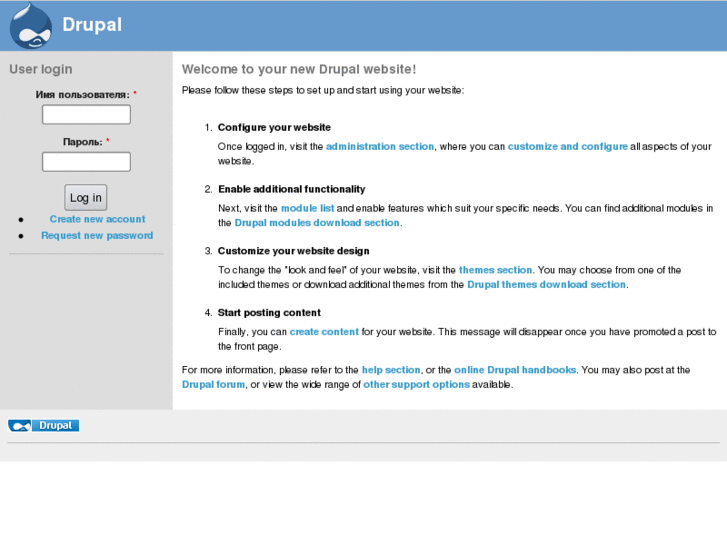The height and width of the screenshot is (545, 727).
Task: Open the themes section link
Action: pyautogui.click(x=496, y=270)
